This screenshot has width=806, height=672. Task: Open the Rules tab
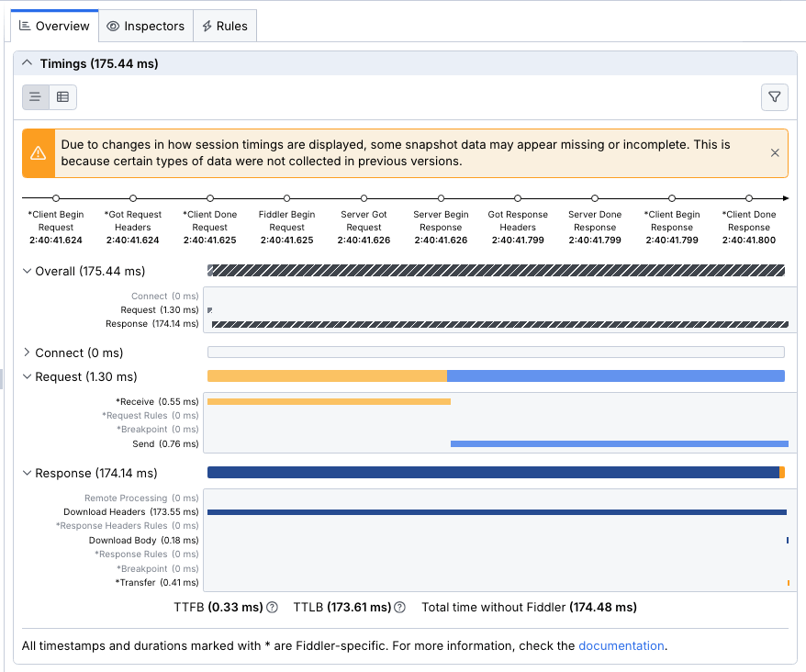point(225,27)
